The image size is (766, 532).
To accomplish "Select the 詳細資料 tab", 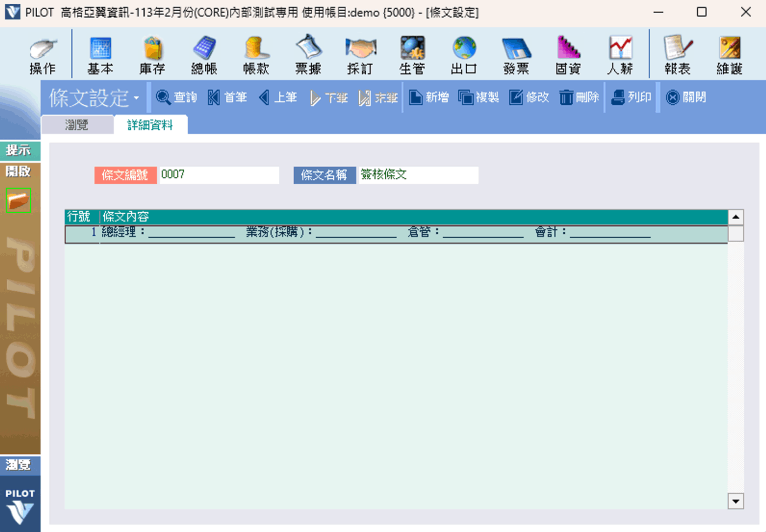I will [x=150, y=125].
